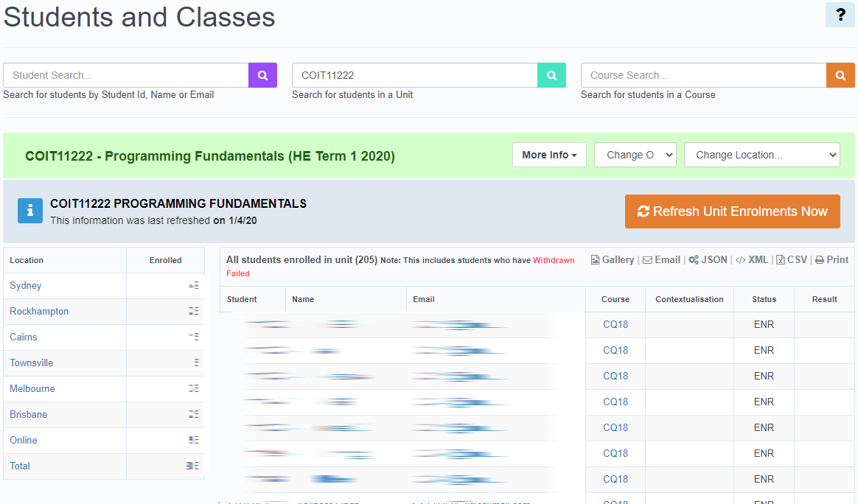Export the student list as CSV
Screen dimensions: 858x504
click(x=791, y=260)
